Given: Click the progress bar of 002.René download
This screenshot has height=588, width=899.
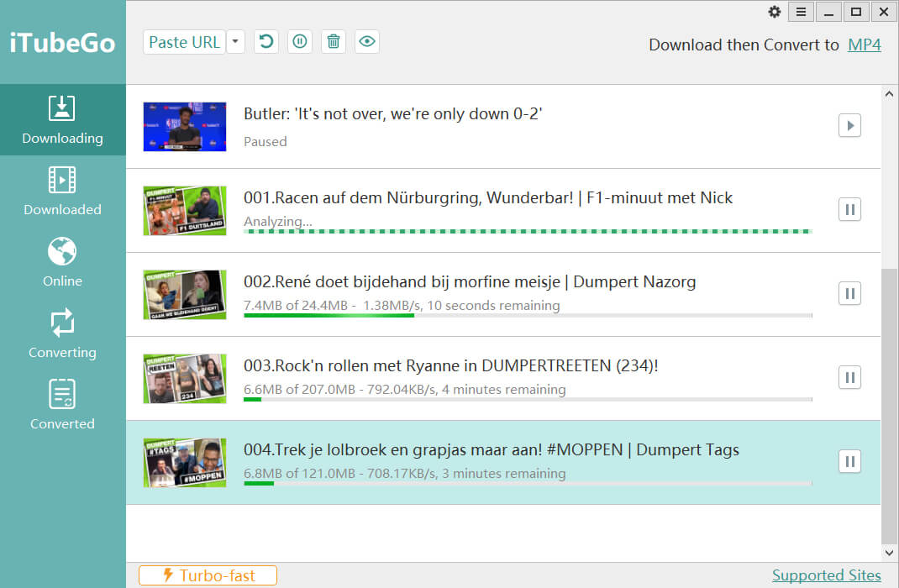Looking at the screenshot, I should click(x=528, y=315).
